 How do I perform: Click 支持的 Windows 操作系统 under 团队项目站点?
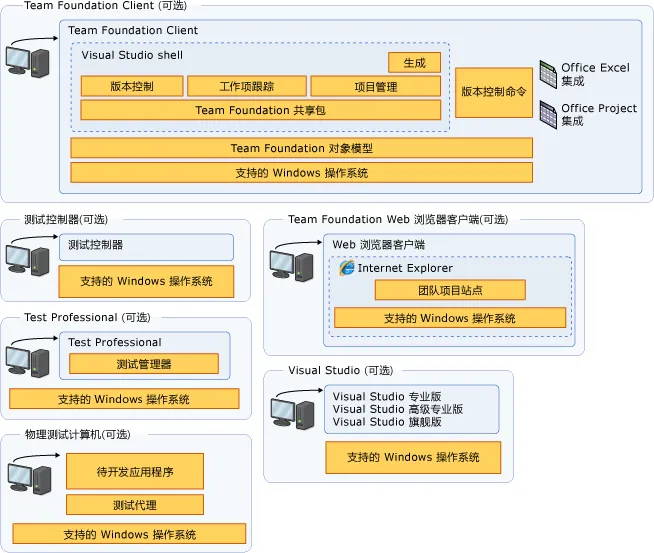(450, 318)
